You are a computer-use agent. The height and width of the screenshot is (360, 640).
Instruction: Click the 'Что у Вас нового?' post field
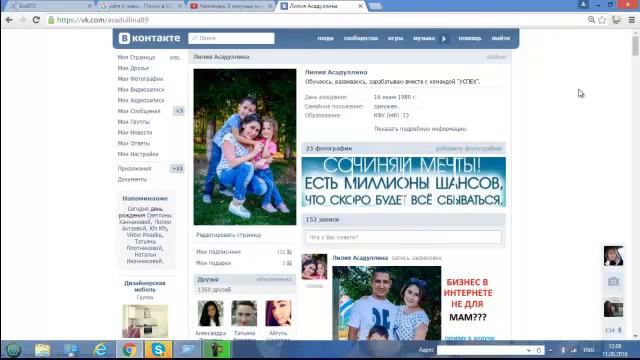coord(403,237)
